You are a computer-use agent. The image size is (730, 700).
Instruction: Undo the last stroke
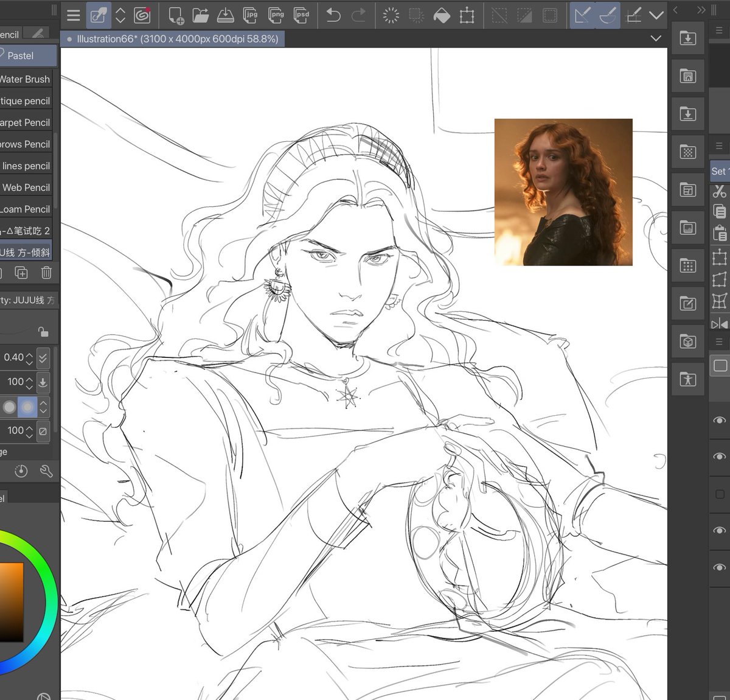click(333, 16)
